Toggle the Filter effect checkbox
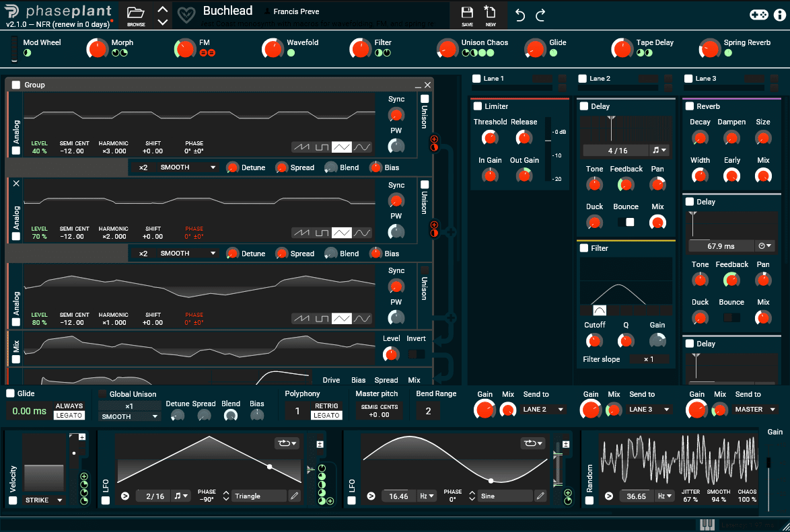Image resolution: width=790 pixels, height=532 pixels. [x=584, y=248]
